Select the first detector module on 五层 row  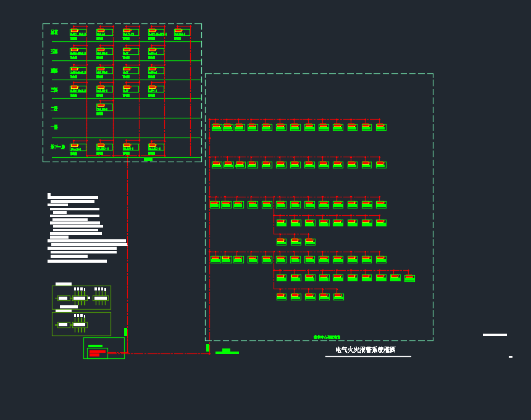point(78,51)
